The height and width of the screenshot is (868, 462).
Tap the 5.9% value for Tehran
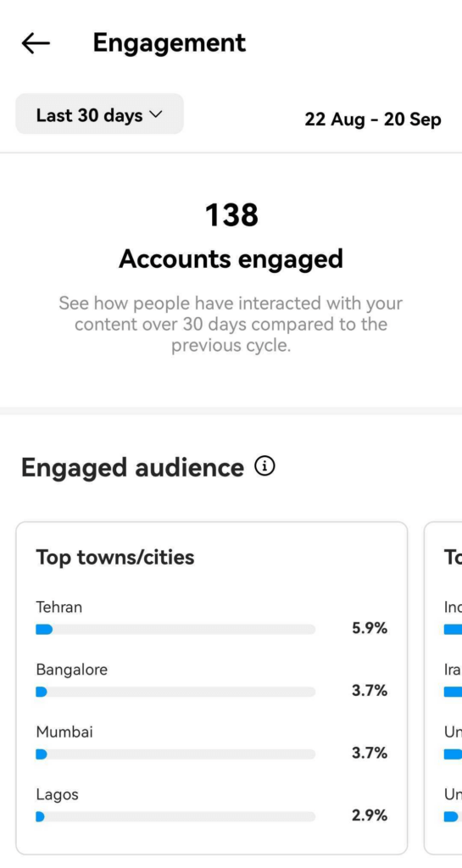370,628
